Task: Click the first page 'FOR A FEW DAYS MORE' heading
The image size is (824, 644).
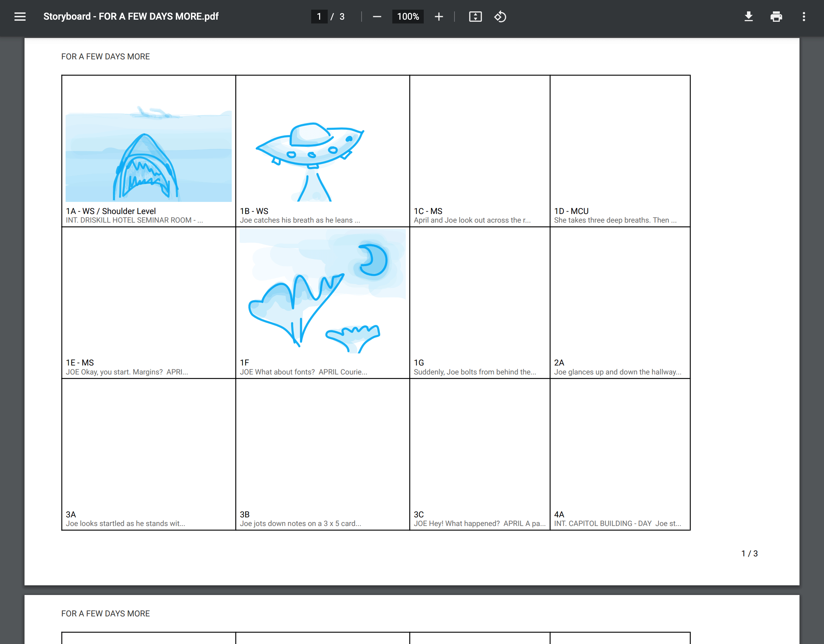Action: point(106,57)
